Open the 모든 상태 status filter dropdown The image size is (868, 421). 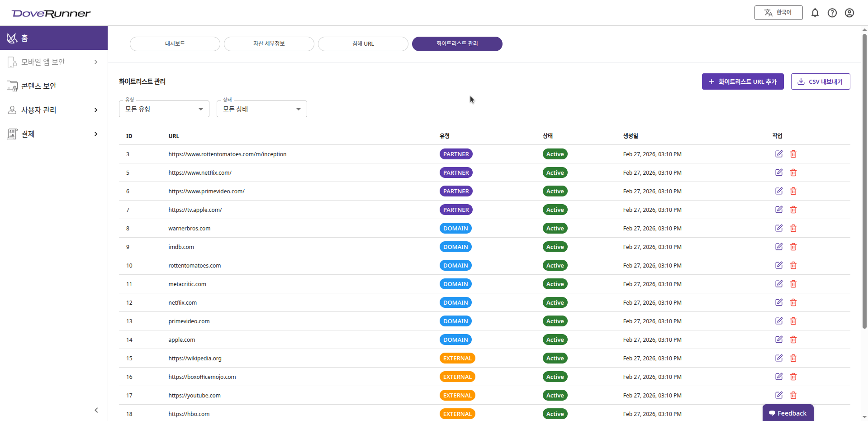(261, 109)
